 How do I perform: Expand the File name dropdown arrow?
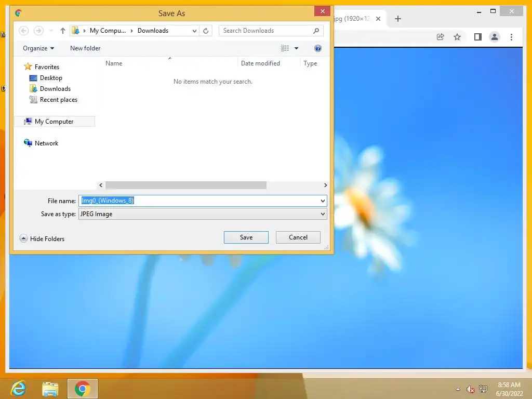coord(323,201)
